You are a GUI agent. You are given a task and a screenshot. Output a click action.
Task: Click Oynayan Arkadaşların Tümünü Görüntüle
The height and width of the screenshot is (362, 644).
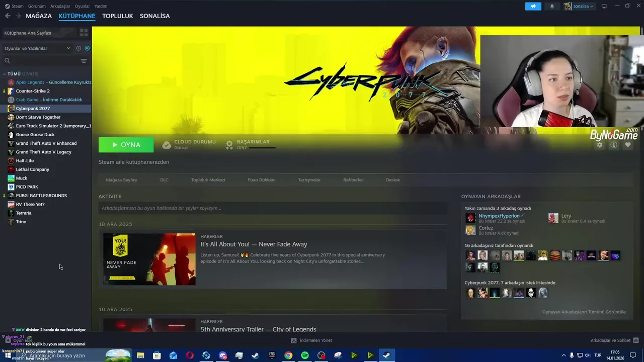584,312
